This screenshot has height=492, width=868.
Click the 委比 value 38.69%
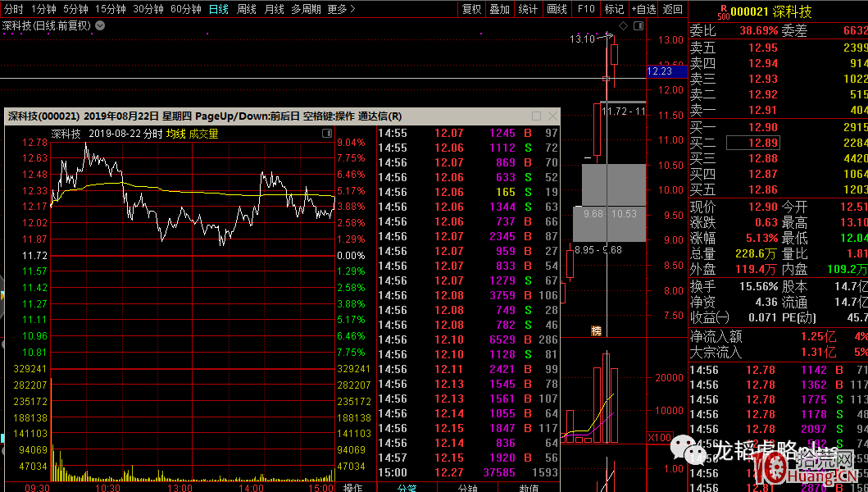click(758, 31)
